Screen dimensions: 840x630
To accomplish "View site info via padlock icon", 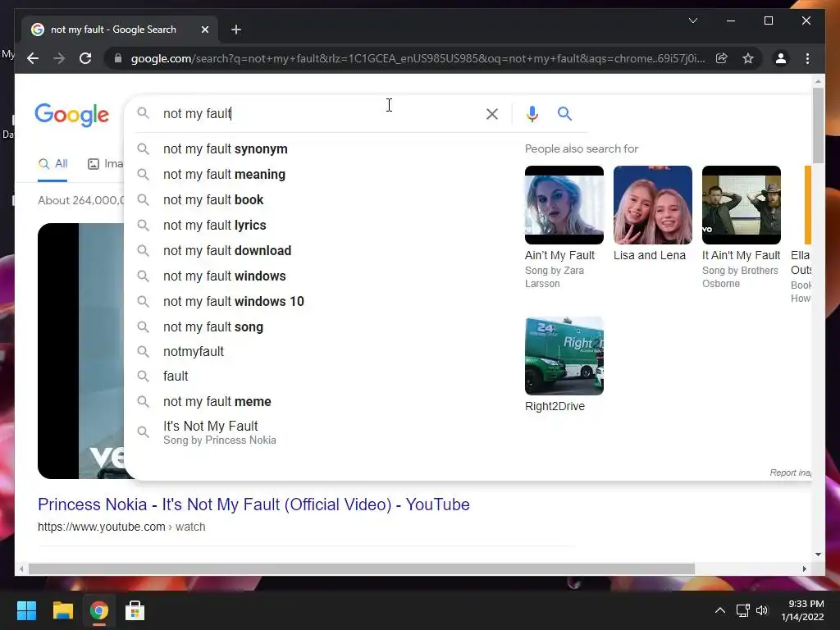I will [118, 58].
